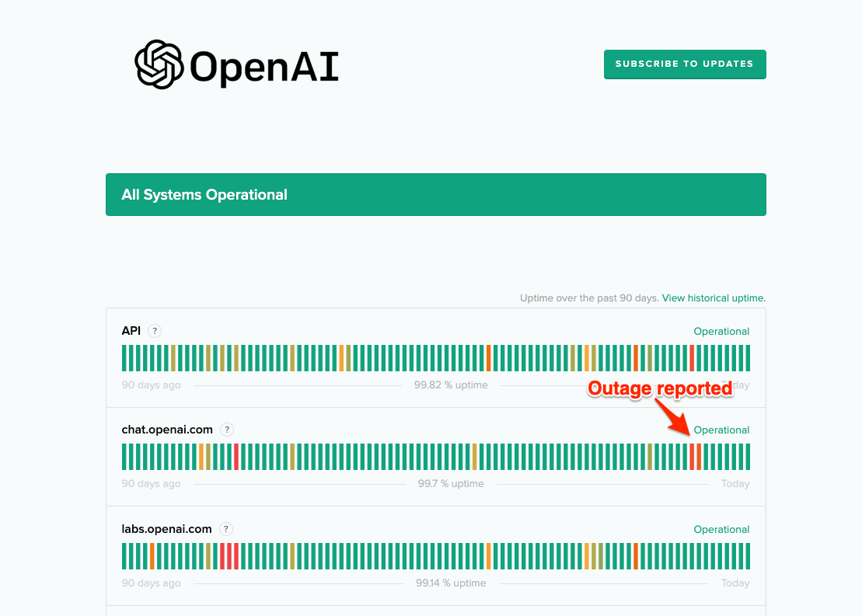Click '90 days ago' under labs.openai.com timeline
Screen dimensions: 862x616
click(151, 583)
